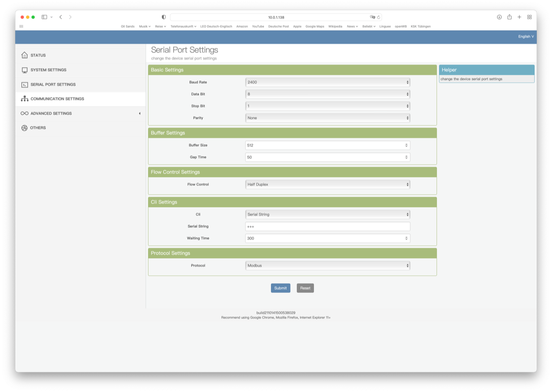
Task: Open the Google Maps bookmark
Action: pos(315,26)
